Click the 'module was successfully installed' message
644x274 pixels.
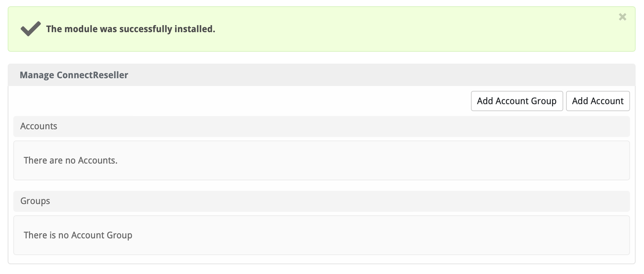[130, 29]
